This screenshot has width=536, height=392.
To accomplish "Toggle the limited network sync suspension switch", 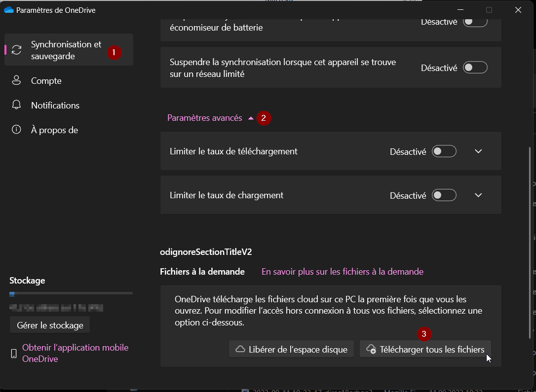I will tap(475, 68).
